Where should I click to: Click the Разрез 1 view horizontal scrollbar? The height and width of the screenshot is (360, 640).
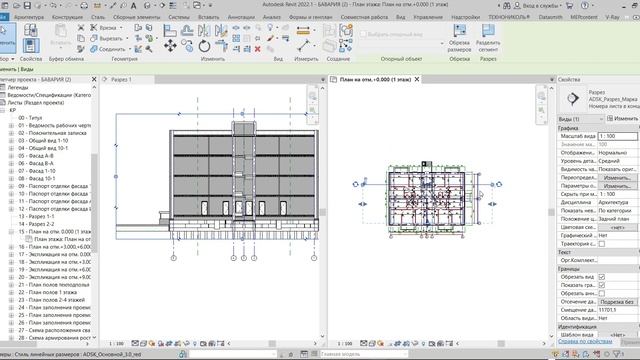point(272,344)
